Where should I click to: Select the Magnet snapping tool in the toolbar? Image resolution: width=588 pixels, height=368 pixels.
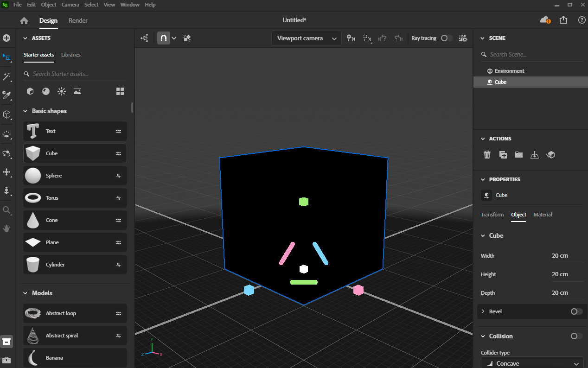click(x=163, y=38)
